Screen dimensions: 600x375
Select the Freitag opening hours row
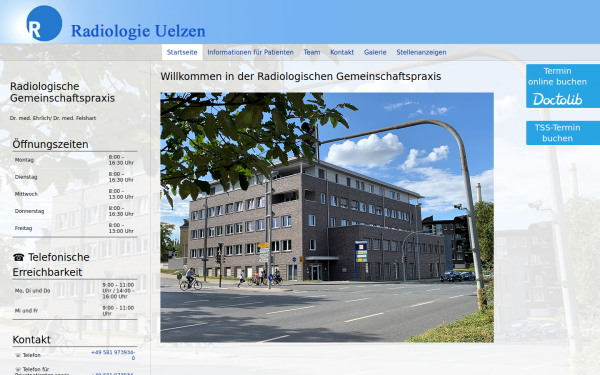tap(75, 228)
